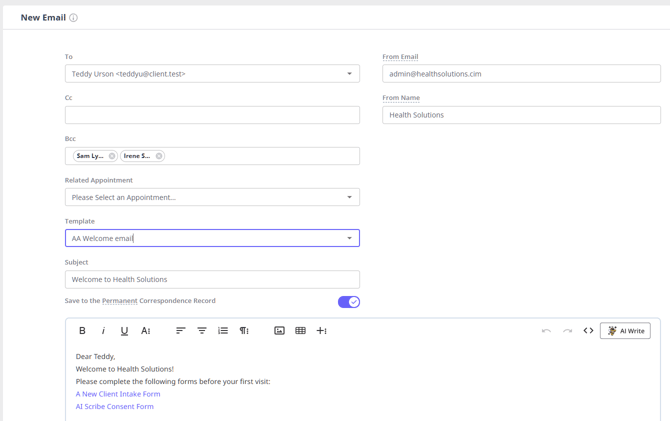670x421 pixels.
Task: Insert an image into the email
Action: tap(279, 331)
